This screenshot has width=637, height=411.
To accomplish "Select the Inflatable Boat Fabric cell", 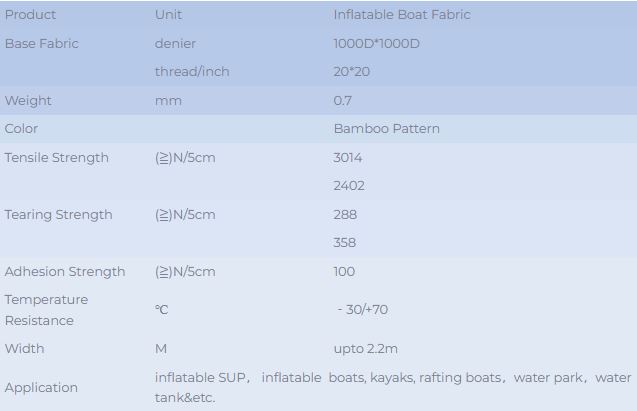I will pos(401,15).
